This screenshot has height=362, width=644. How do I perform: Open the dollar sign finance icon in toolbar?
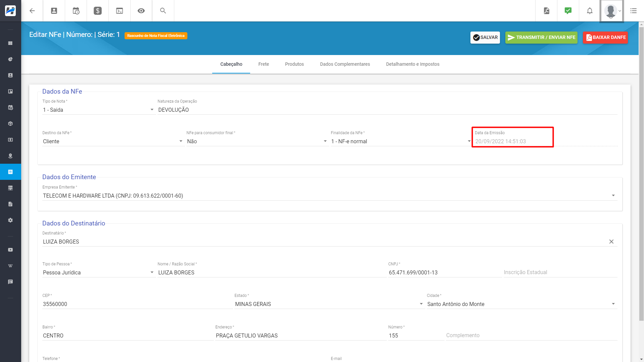98,11
